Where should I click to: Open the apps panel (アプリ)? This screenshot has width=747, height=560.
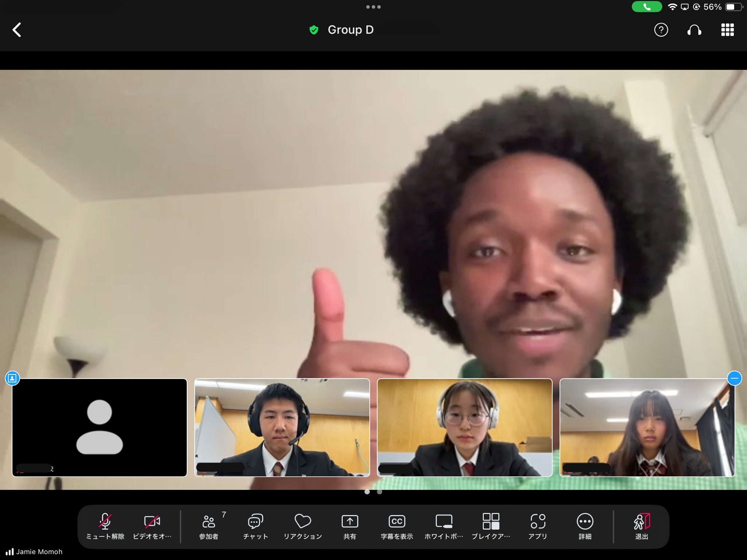[538, 526]
